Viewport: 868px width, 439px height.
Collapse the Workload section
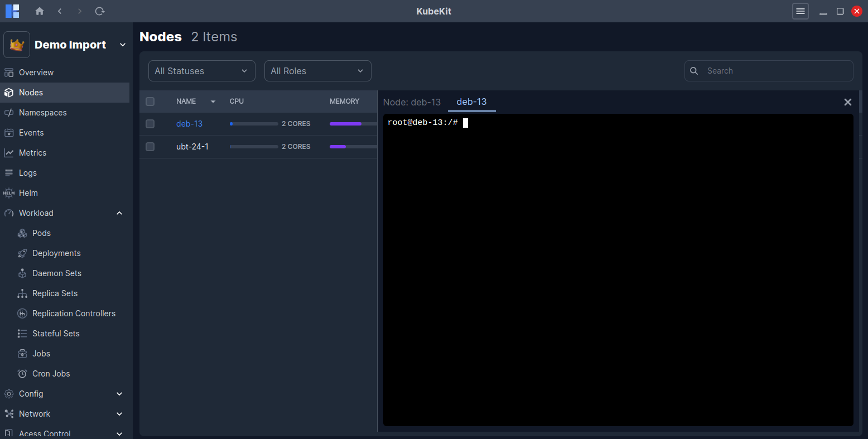click(x=119, y=213)
